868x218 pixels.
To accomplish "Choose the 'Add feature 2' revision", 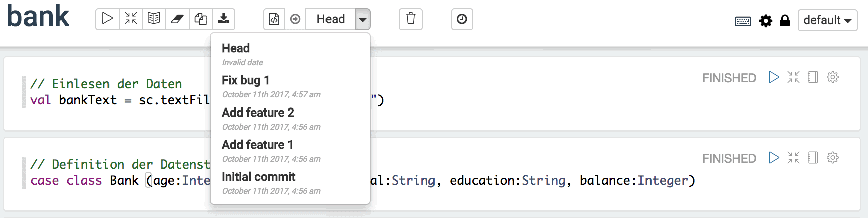I will click(x=290, y=119).
